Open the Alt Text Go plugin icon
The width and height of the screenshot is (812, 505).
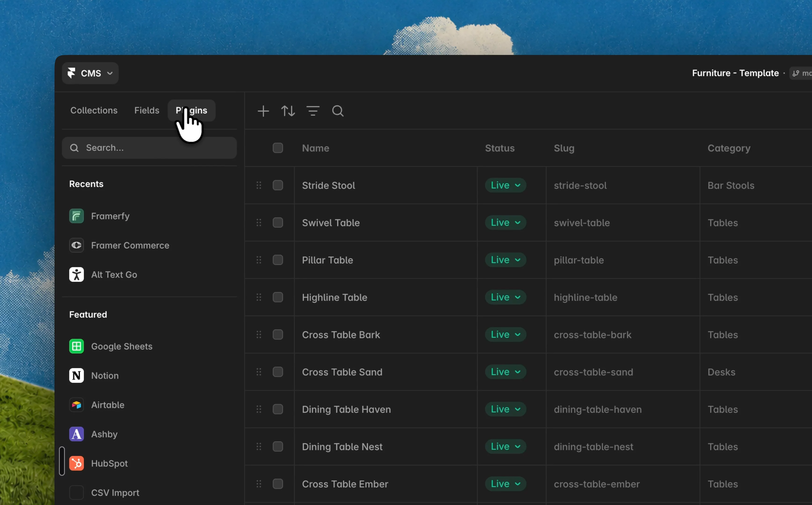coord(76,274)
